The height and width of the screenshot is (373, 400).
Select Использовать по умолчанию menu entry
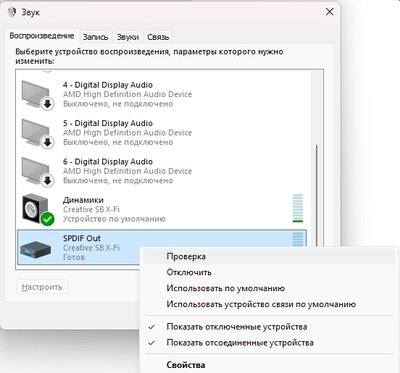coord(269,288)
